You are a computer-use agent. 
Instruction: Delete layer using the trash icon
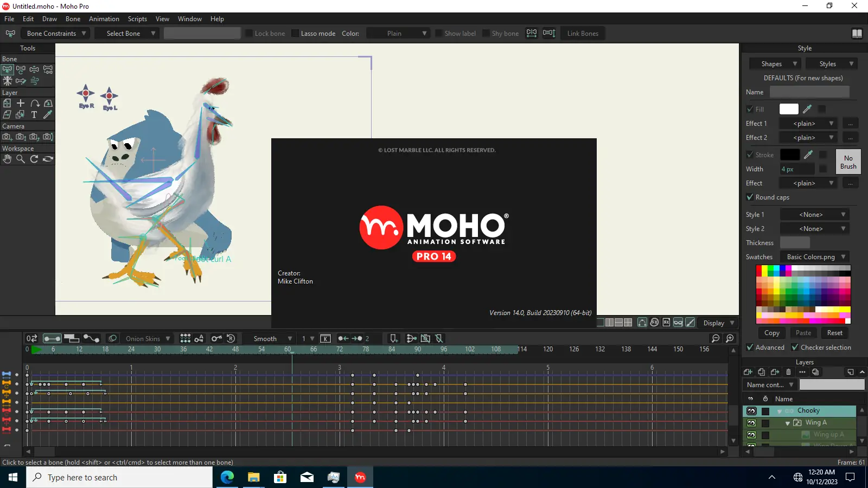(789, 372)
